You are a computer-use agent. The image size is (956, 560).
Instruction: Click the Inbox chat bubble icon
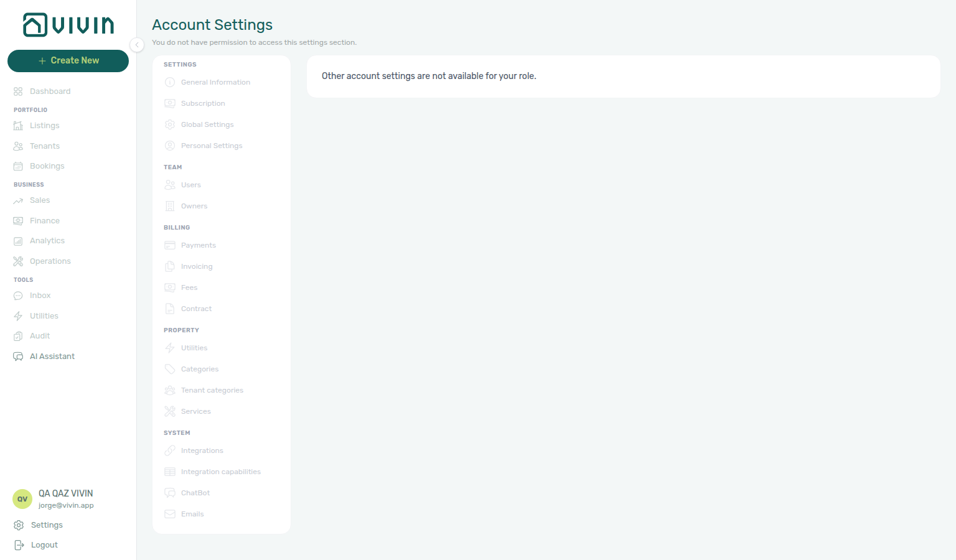tap(18, 296)
